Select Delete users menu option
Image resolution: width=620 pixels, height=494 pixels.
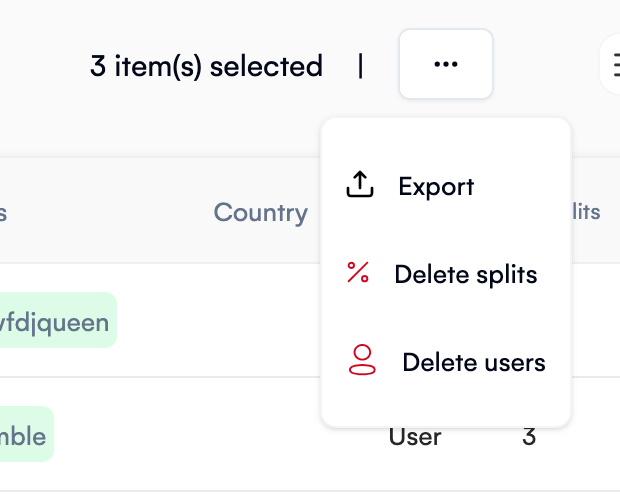[x=446, y=362]
